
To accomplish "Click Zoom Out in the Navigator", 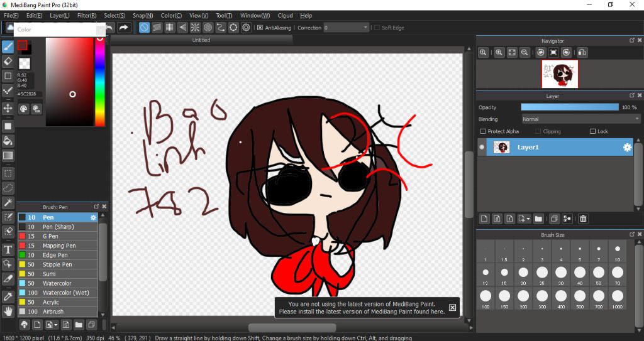I will click(525, 53).
